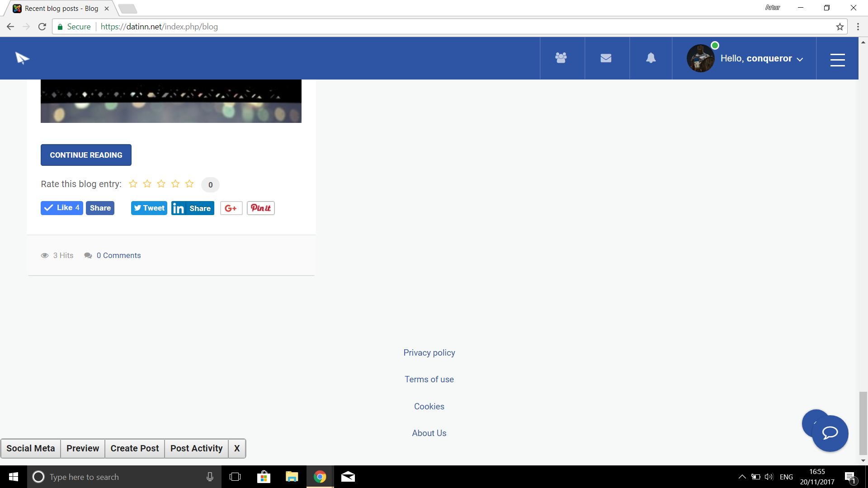The image size is (868, 488).
Task: Open File Explorer from the taskbar
Action: point(292,477)
